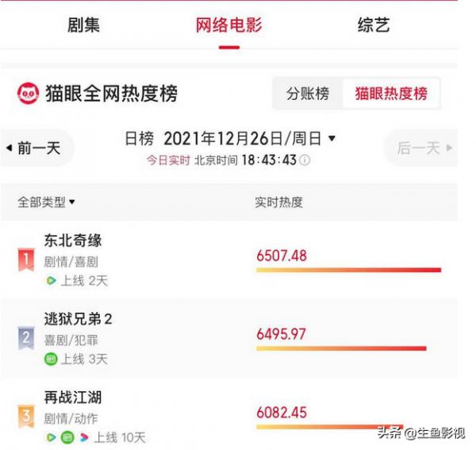Open the movie title 东北奇缘

pyautogui.click(x=73, y=240)
